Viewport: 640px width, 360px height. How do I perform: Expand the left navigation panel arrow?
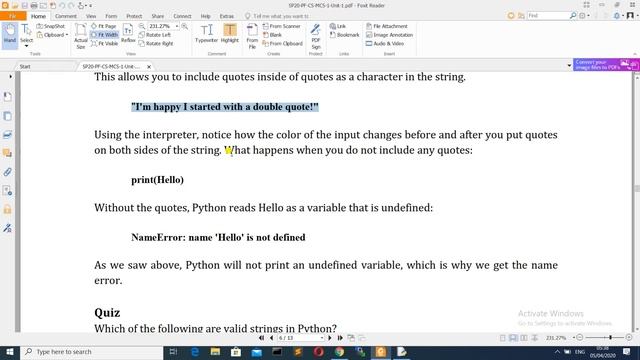(x=10, y=76)
